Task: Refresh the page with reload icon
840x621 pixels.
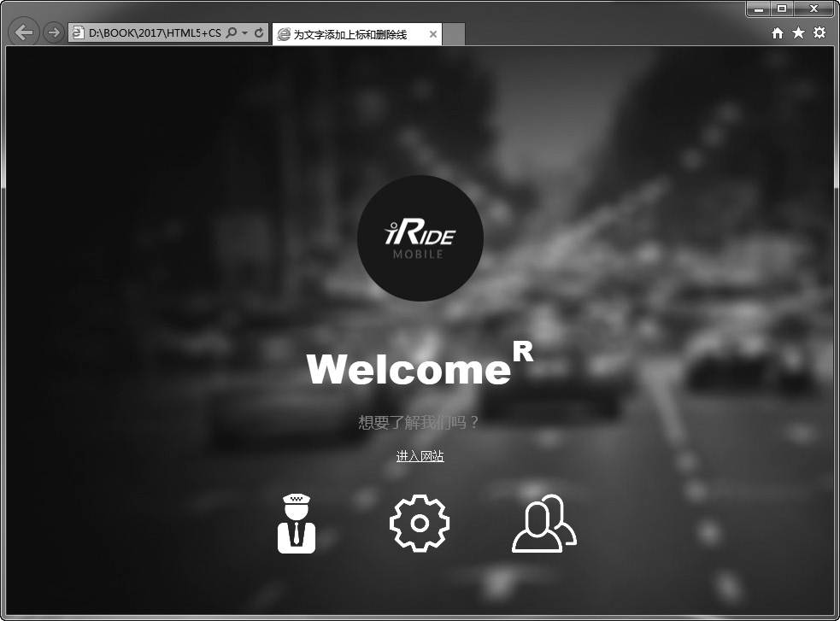Action: (x=259, y=33)
